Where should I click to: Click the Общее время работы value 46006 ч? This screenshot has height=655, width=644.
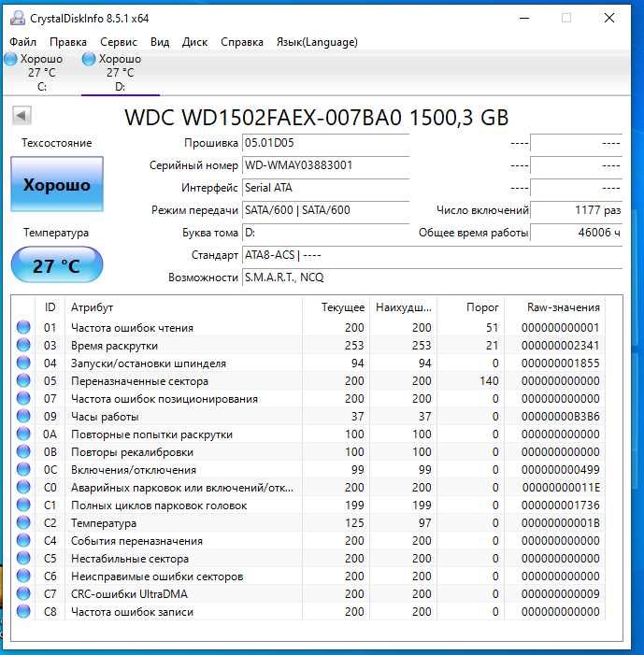pos(576,233)
